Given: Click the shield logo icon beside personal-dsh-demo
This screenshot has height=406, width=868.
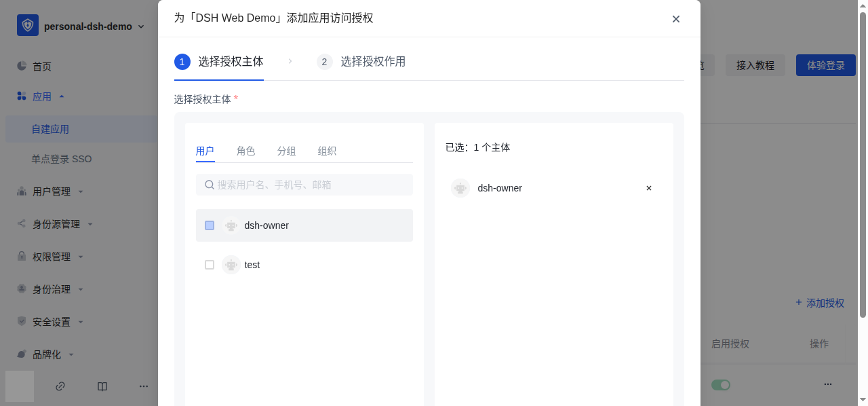Looking at the screenshot, I should tap(28, 26).
